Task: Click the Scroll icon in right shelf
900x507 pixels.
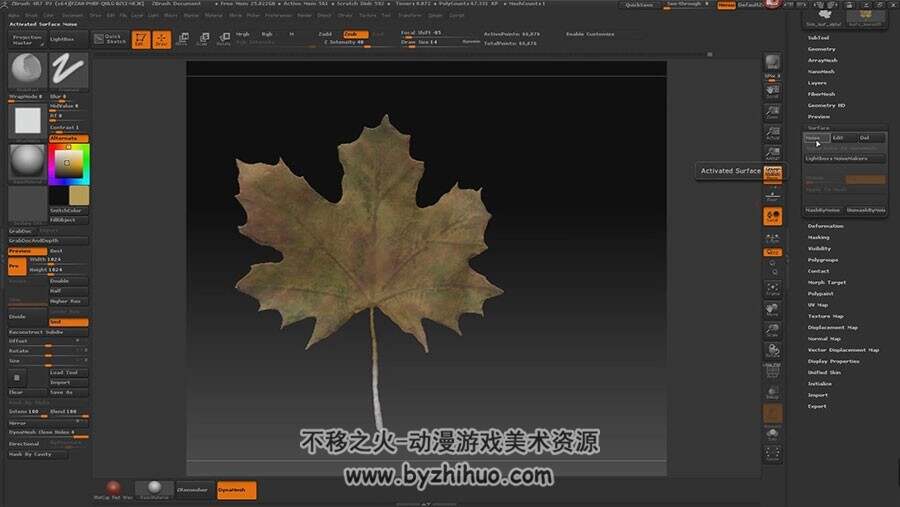Action: 773,91
